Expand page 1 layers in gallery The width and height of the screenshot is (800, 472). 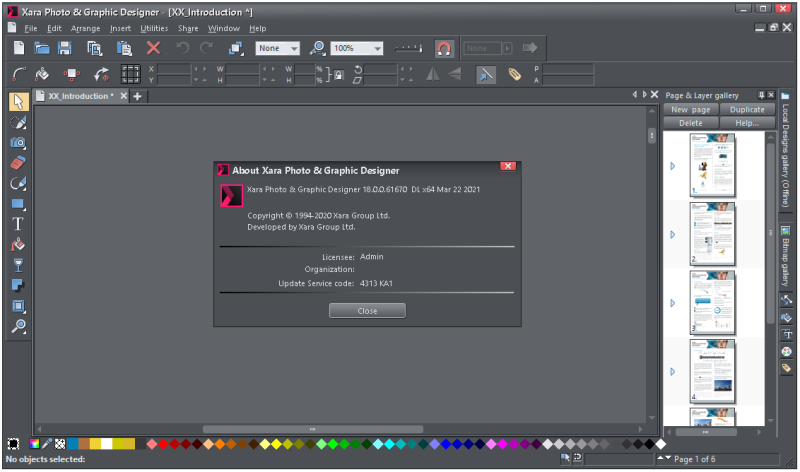[673, 165]
